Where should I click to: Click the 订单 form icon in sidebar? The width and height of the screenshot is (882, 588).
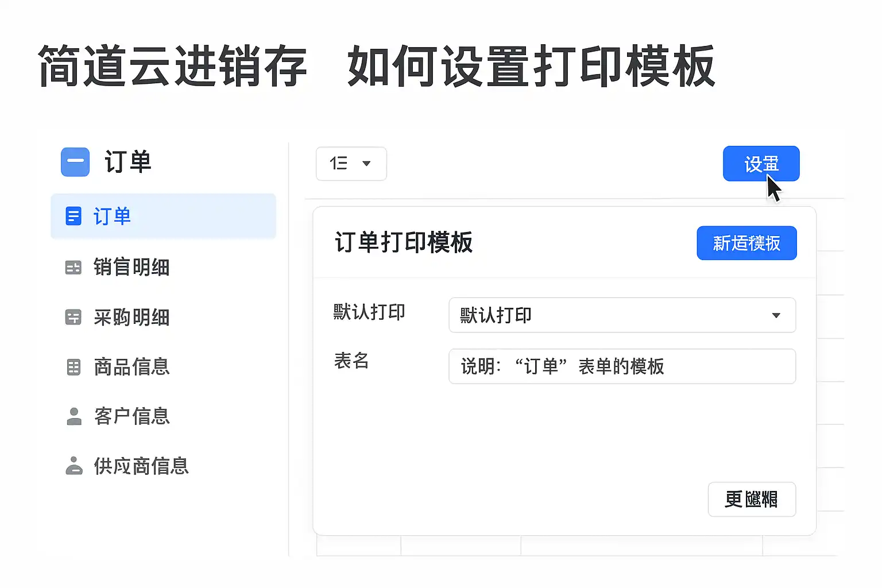tap(73, 216)
